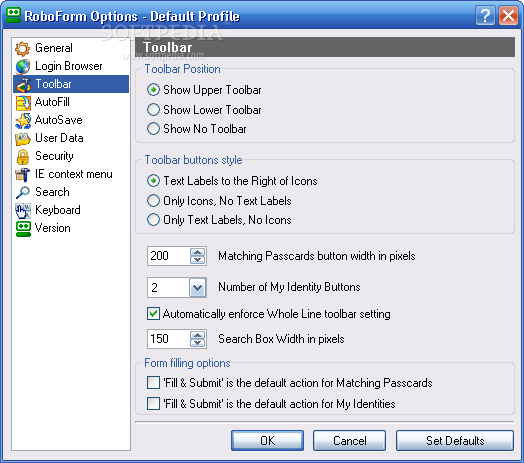
Task: Click the AutoSave star icon
Action: pyautogui.click(x=22, y=121)
